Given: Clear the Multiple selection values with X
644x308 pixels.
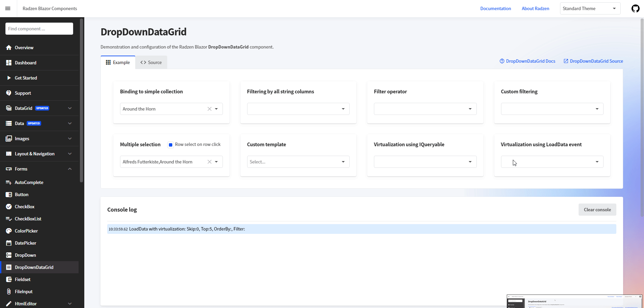Looking at the screenshot, I should point(209,162).
